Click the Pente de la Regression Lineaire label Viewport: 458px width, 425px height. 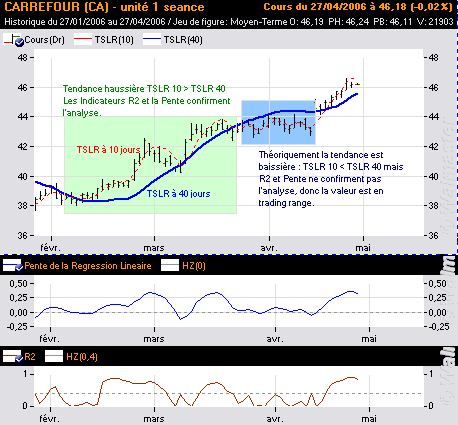88,266
